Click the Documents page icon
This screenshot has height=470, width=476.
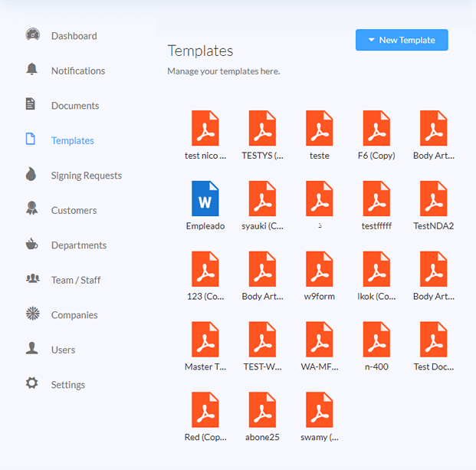coord(31,104)
